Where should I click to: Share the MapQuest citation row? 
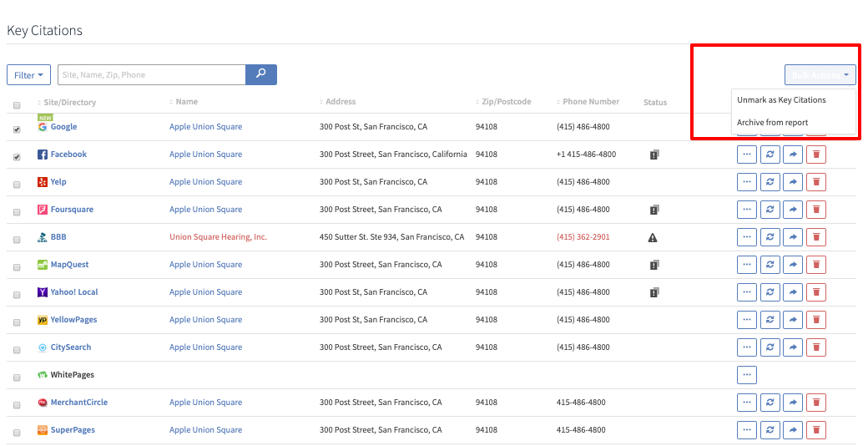click(793, 265)
